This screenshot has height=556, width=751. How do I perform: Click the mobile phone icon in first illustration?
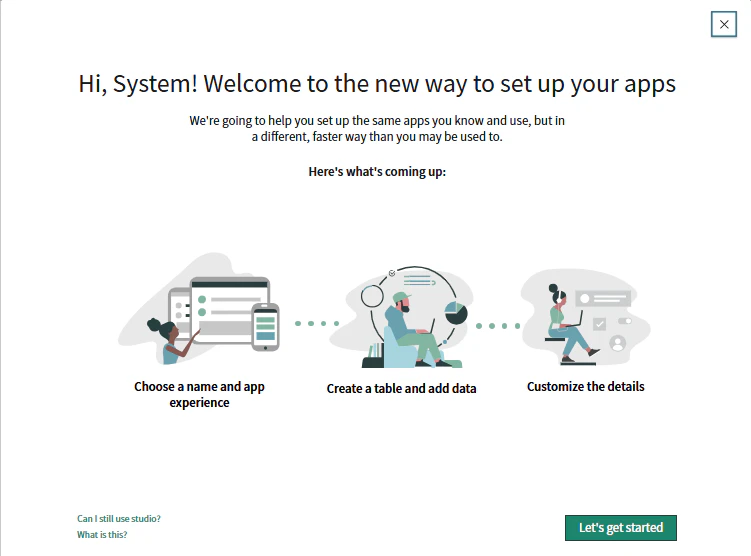click(265, 327)
